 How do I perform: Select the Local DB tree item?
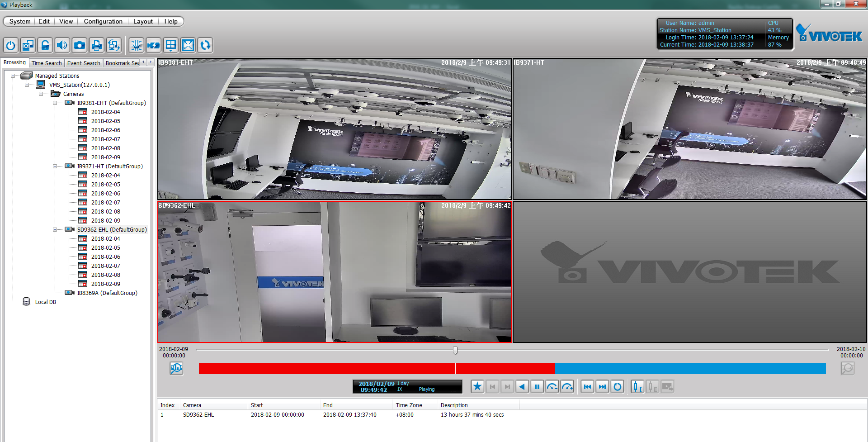(x=45, y=302)
